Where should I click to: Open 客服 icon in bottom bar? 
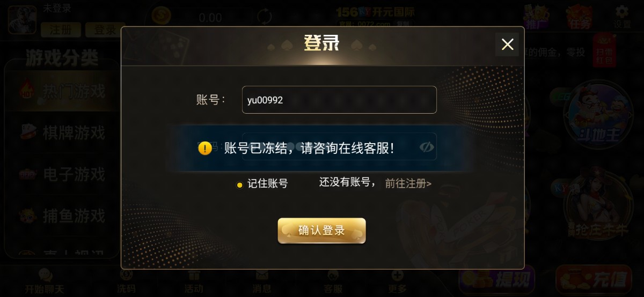click(333, 282)
